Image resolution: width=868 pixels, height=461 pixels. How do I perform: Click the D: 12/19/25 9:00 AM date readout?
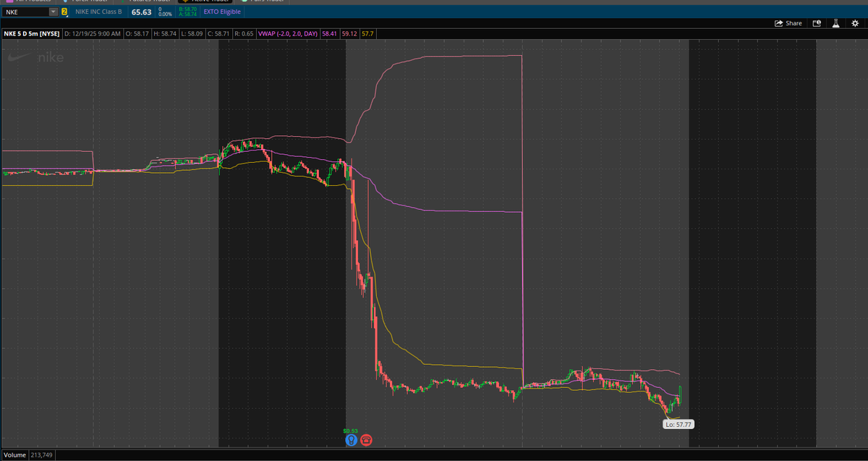(93, 34)
